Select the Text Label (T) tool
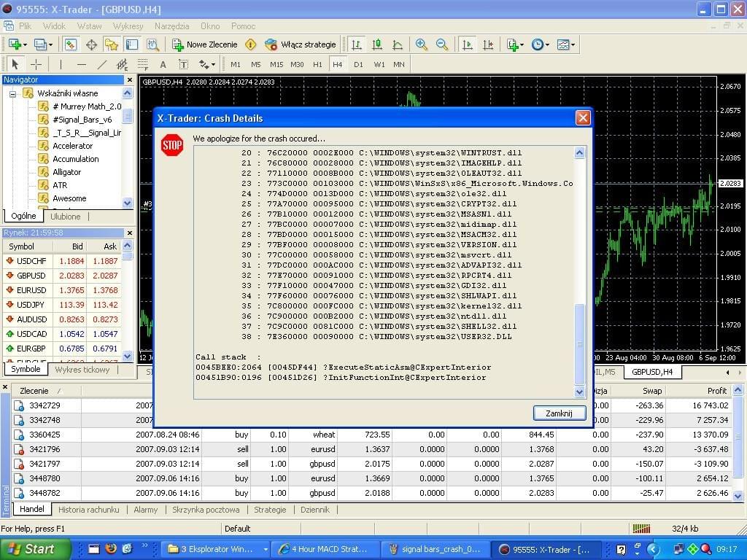 coord(183,64)
